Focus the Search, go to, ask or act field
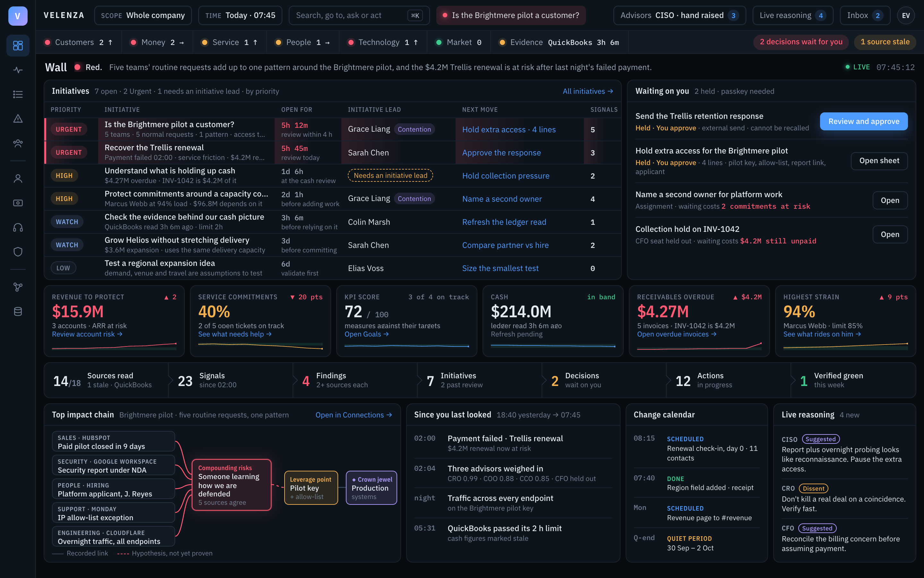 (359, 16)
